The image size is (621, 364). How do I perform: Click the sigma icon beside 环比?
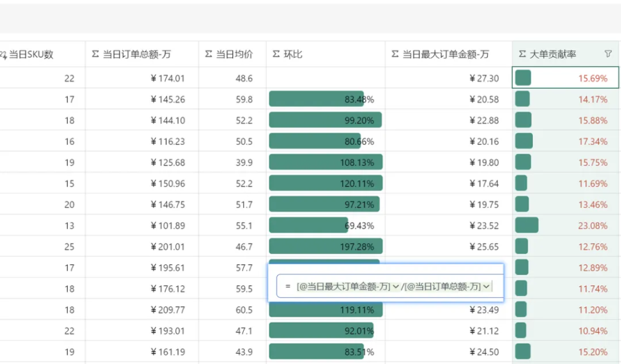(x=276, y=54)
